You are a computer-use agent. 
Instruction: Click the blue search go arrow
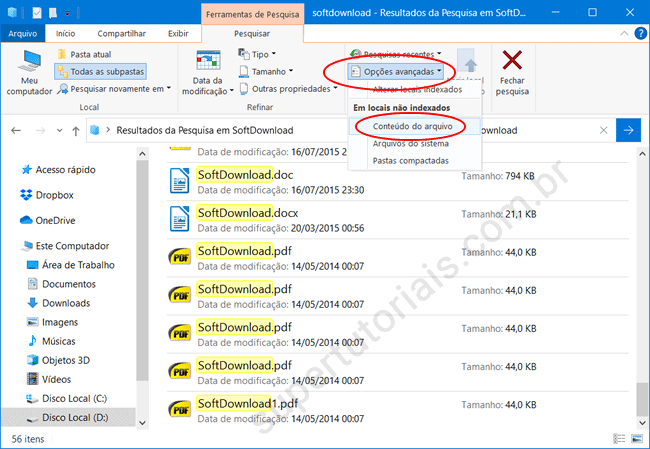629,130
